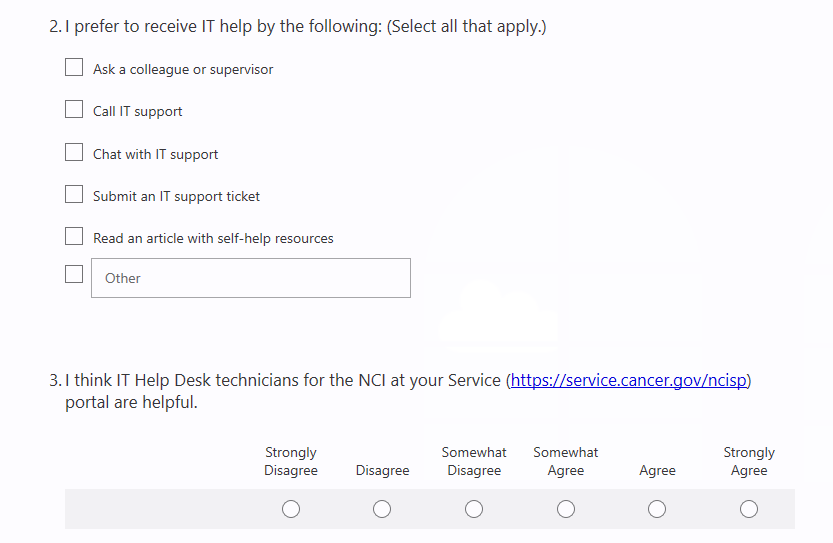Screen dimensions: 833x543
Task: Click the 'Chat with IT support' label text
Action: [155, 154]
